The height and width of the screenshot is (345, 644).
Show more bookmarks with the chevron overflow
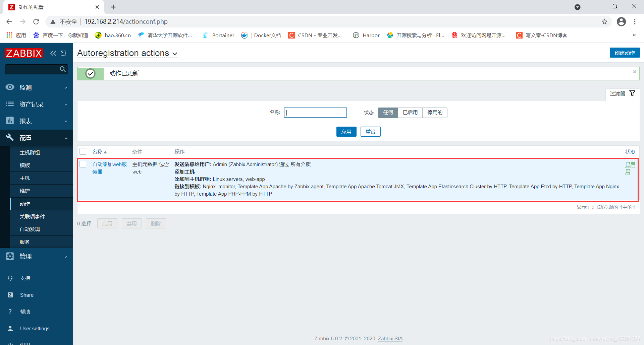point(634,35)
